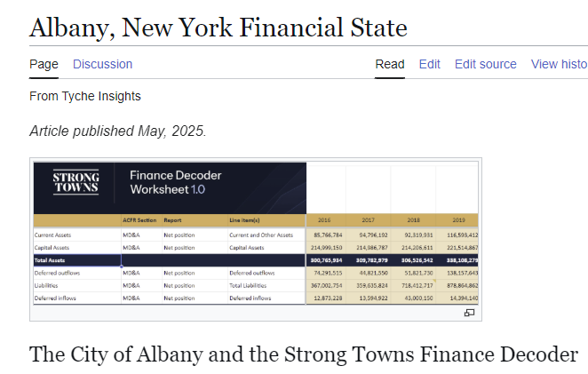Switch to the Discussion tab
The width and height of the screenshot is (588, 374).
point(102,64)
